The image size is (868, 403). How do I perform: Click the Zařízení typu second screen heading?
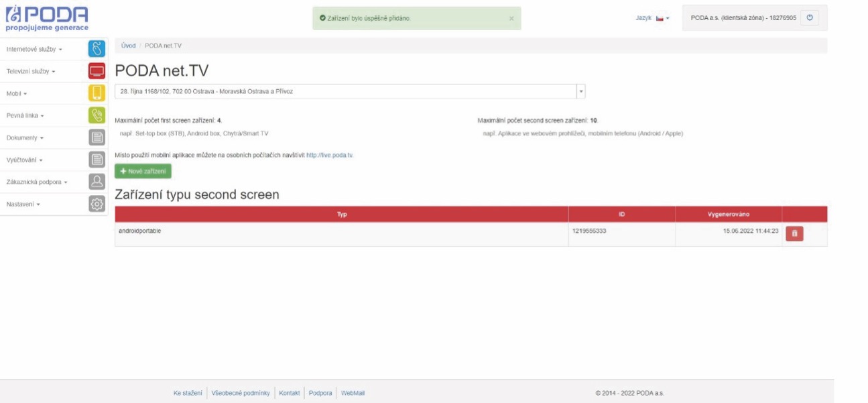[x=197, y=194]
